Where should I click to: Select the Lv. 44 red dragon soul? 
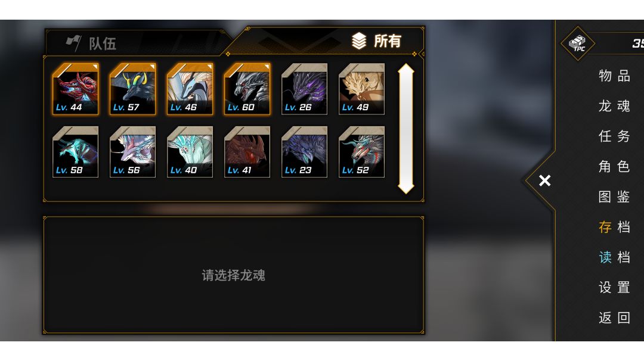pos(76,89)
